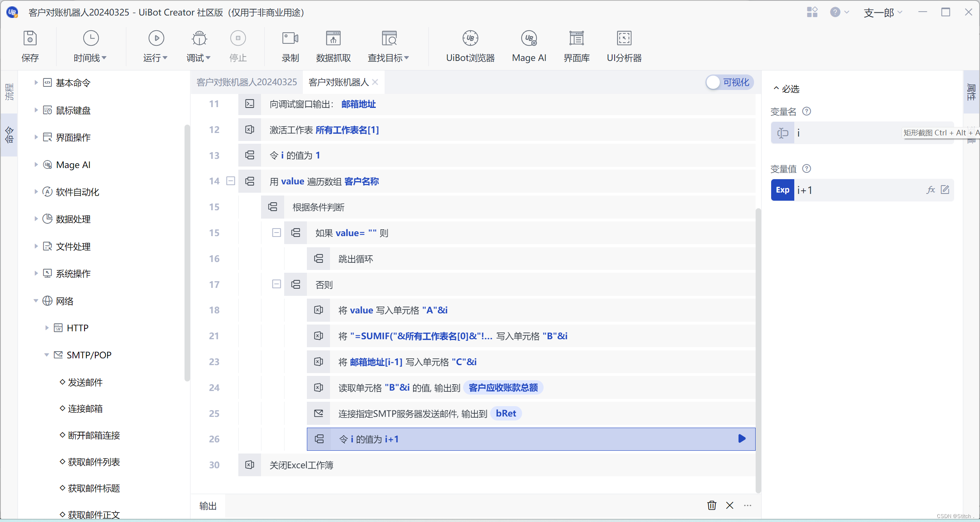
Task: Select the 客户对账机器人 tab
Action: pyautogui.click(x=339, y=82)
